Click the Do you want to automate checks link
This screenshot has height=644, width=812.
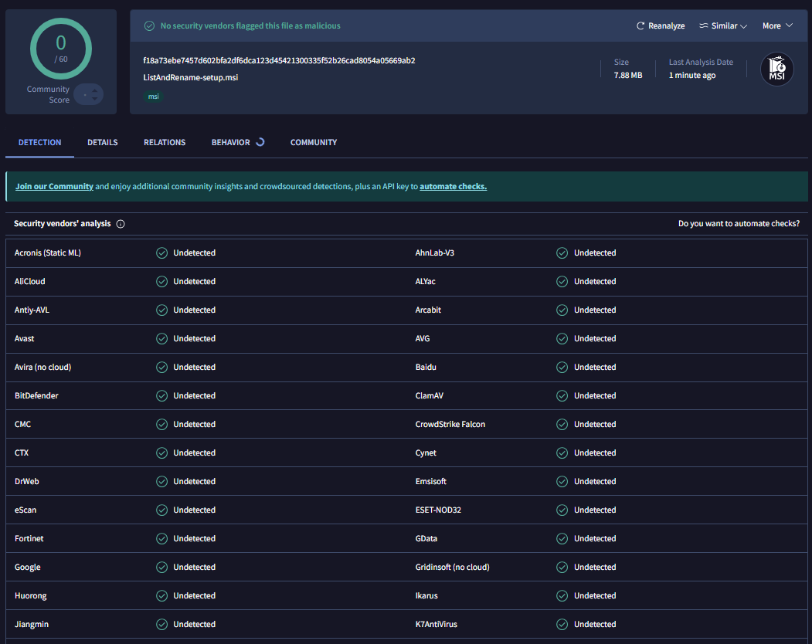click(739, 223)
